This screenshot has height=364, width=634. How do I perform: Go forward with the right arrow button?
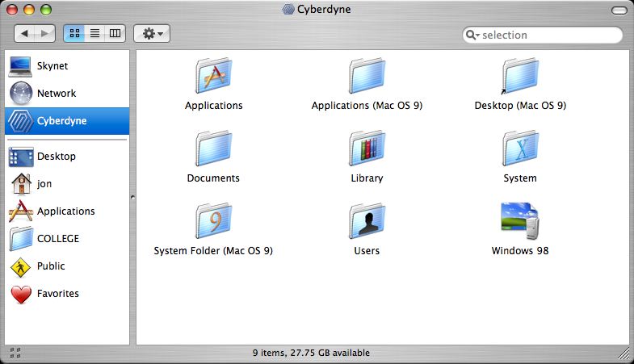coord(45,33)
